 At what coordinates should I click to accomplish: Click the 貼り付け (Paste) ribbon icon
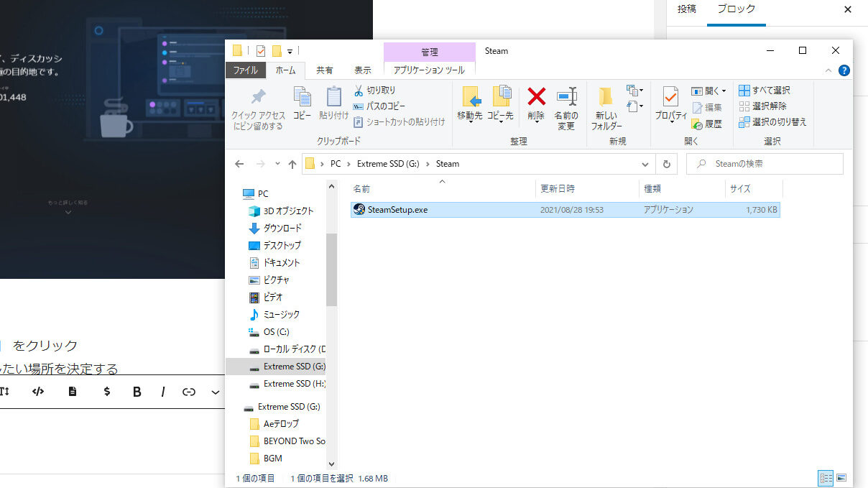334,103
